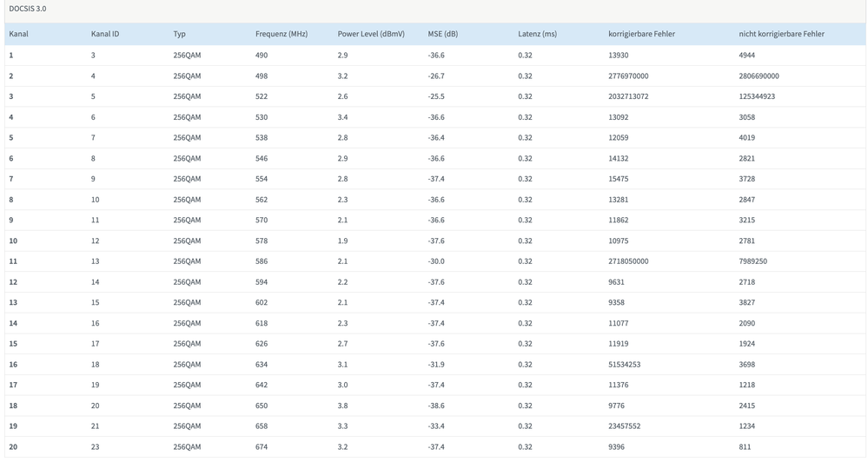
Task: Select the MSE (dB) column header
Action: 442,34
